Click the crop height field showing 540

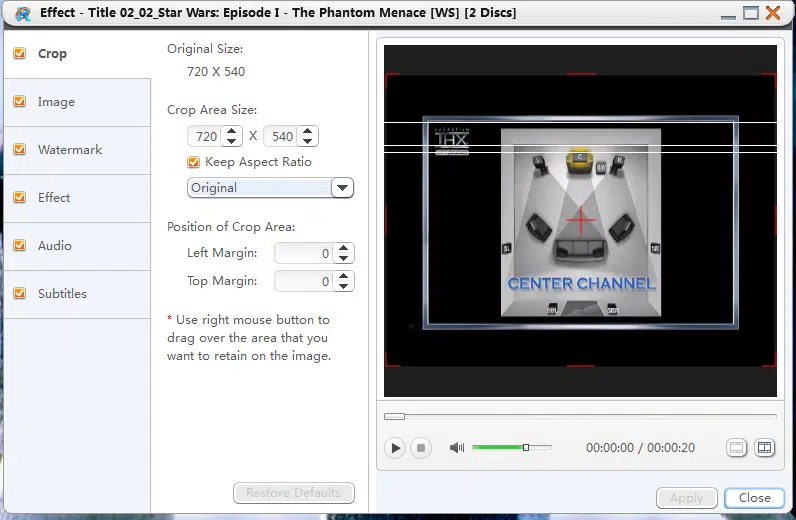(x=282, y=137)
